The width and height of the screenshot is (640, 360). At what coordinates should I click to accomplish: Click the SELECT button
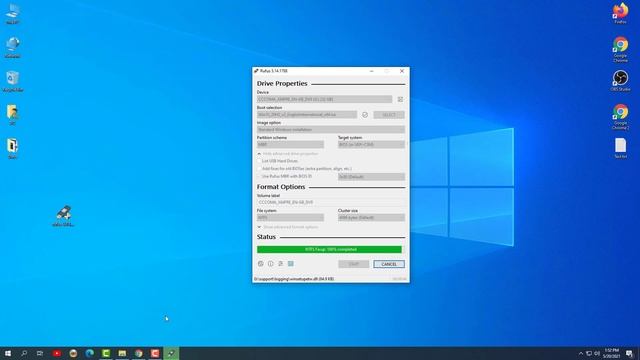(x=389, y=115)
